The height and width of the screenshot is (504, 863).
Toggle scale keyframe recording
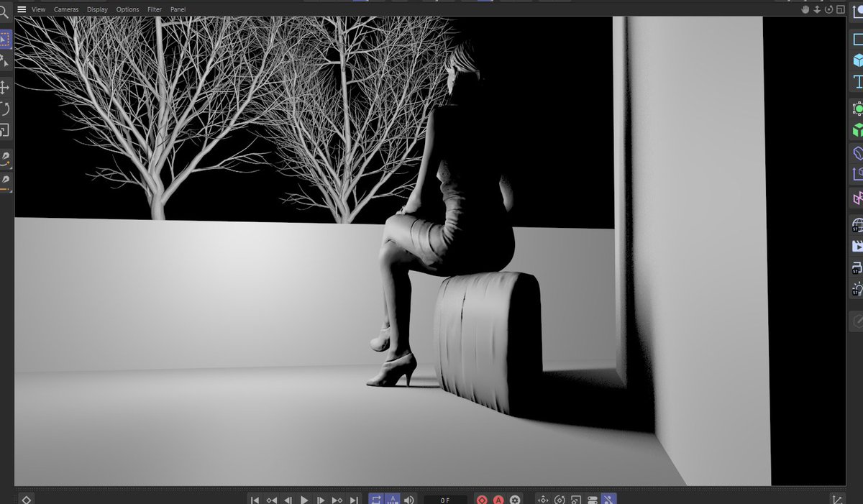(x=576, y=500)
